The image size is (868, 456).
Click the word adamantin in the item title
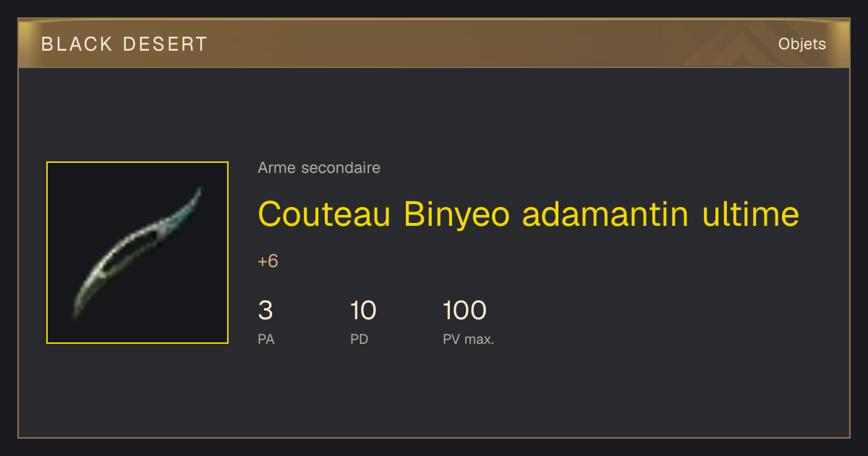[605, 214]
